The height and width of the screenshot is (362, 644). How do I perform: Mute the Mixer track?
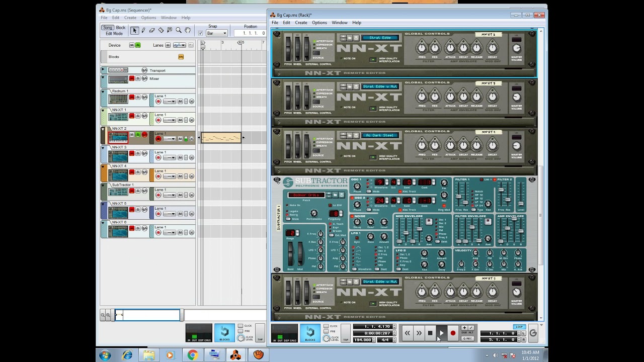pos(132,78)
